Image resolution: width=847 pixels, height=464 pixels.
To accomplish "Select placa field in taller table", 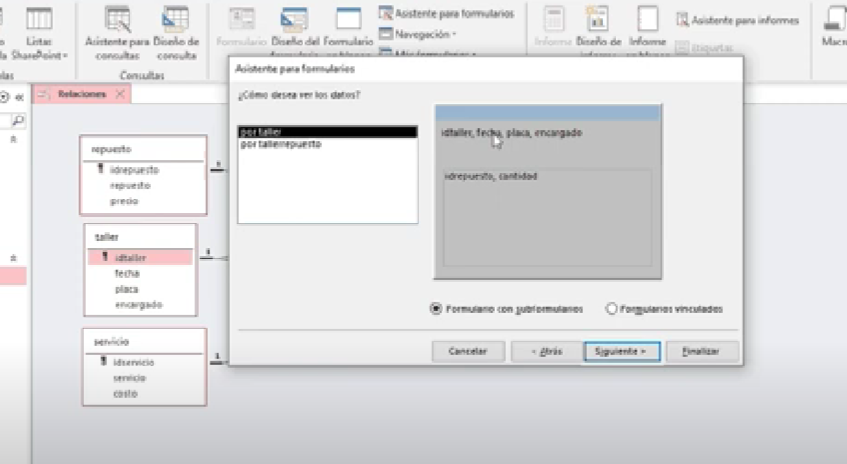I will 126,289.
